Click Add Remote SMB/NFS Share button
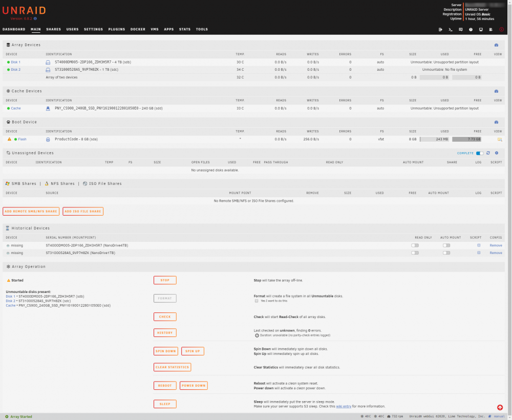The image size is (512, 420). (x=31, y=212)
